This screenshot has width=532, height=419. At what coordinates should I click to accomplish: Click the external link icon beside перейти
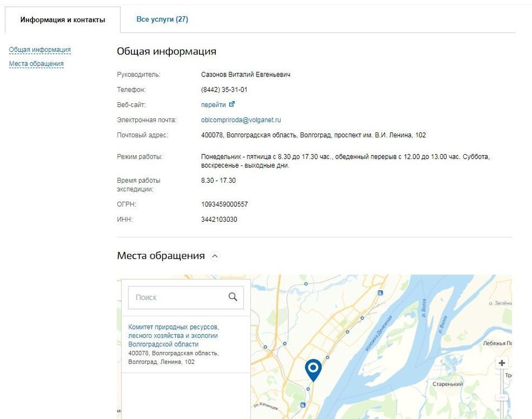pyautogui.click(x=232, y=104)
